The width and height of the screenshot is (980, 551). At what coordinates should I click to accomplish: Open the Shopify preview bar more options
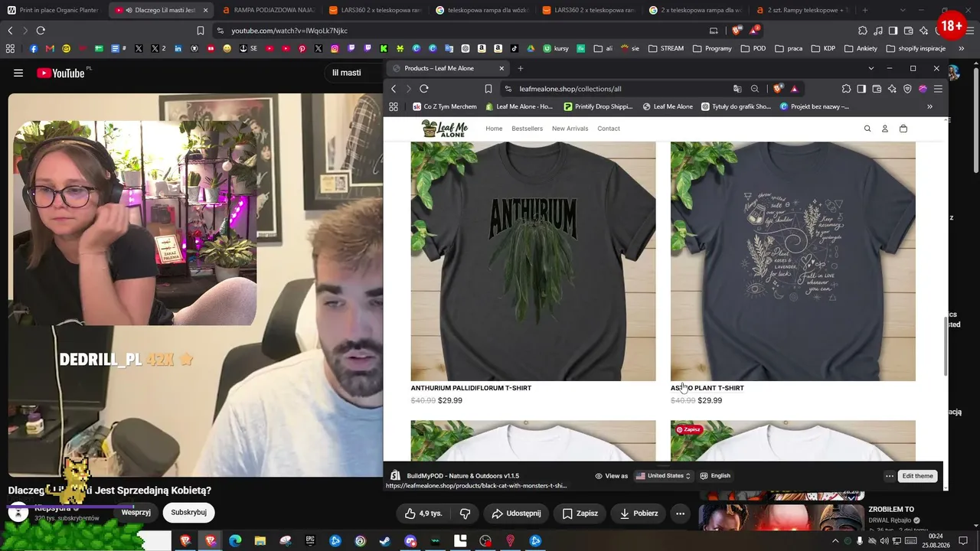click(890, 476)
